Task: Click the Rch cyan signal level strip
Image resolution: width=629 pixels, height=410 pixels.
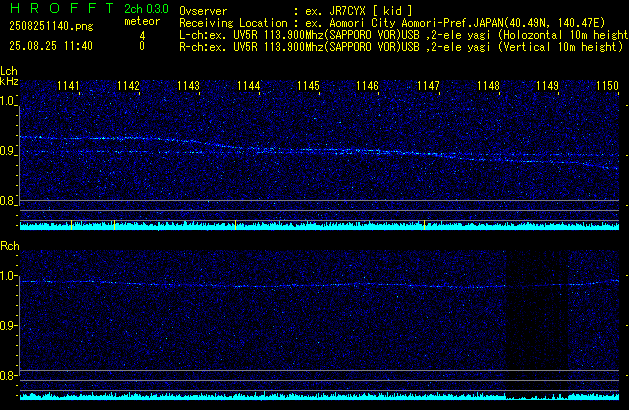Action: (319, 396)
